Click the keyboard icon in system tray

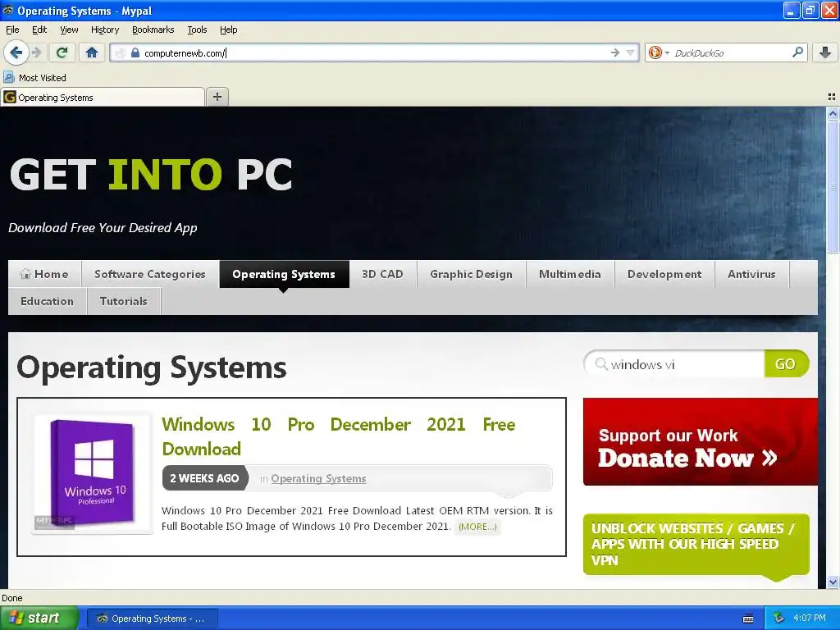tap(748, 619)
